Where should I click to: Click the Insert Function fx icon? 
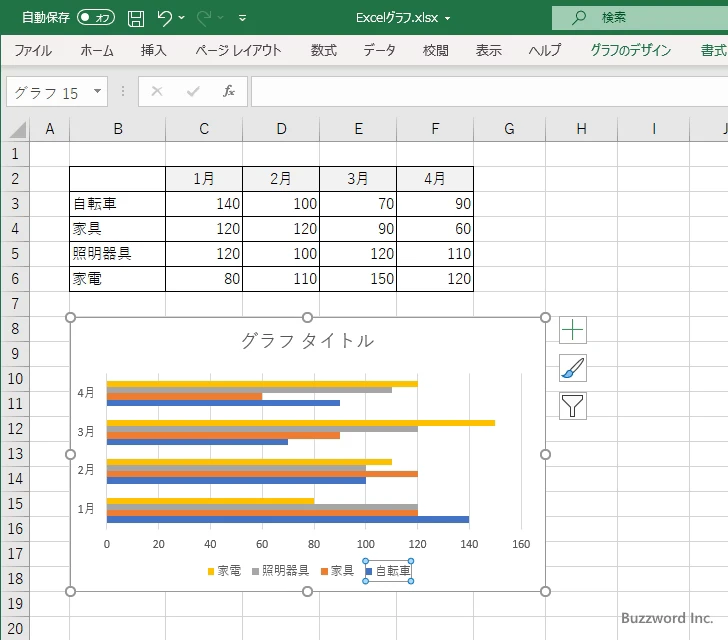[228, 91]
